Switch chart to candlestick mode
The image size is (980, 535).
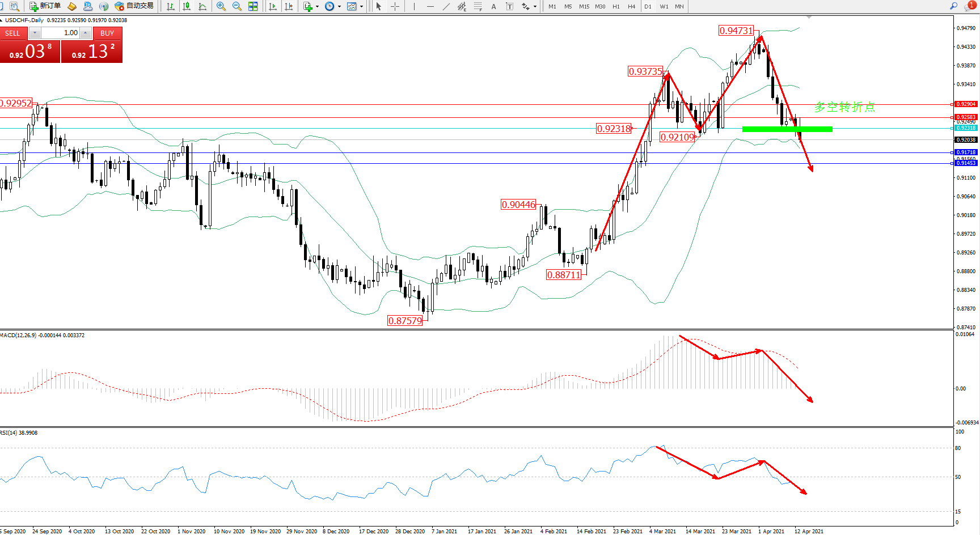pyautogui.click(x=187, y=6)
